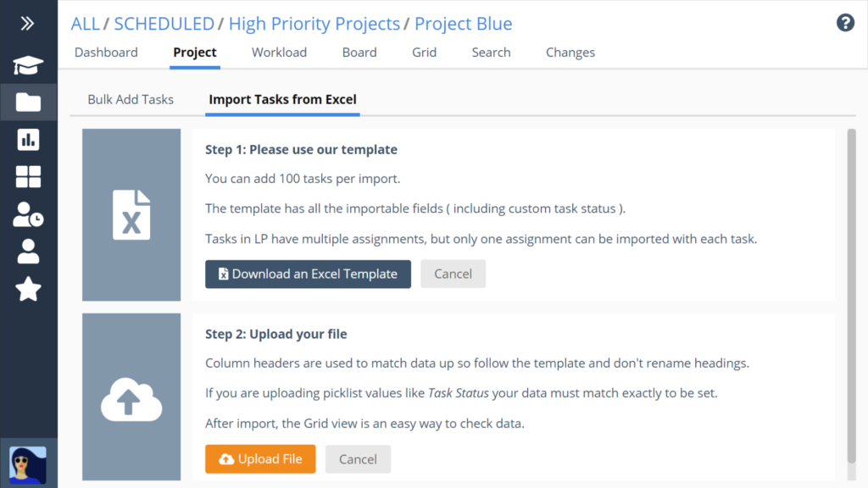
Task: Open the bar chart reports icon
Action: (x=28, y=140)
